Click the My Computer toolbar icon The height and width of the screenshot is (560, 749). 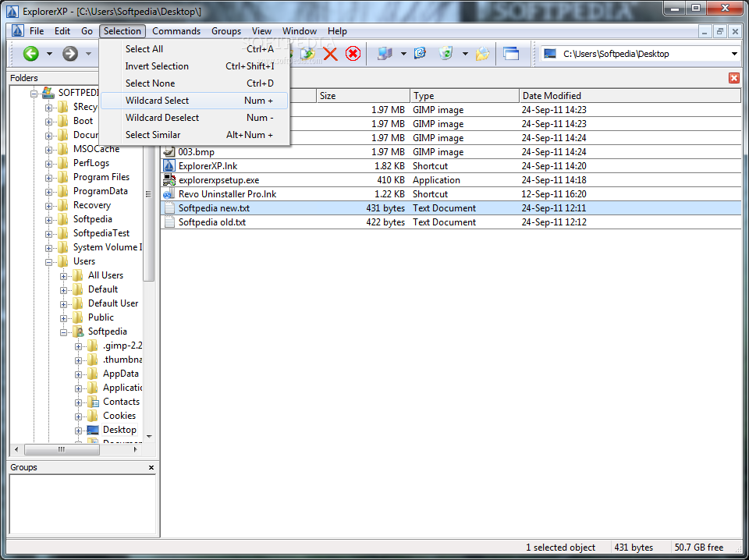coord(385,54)
